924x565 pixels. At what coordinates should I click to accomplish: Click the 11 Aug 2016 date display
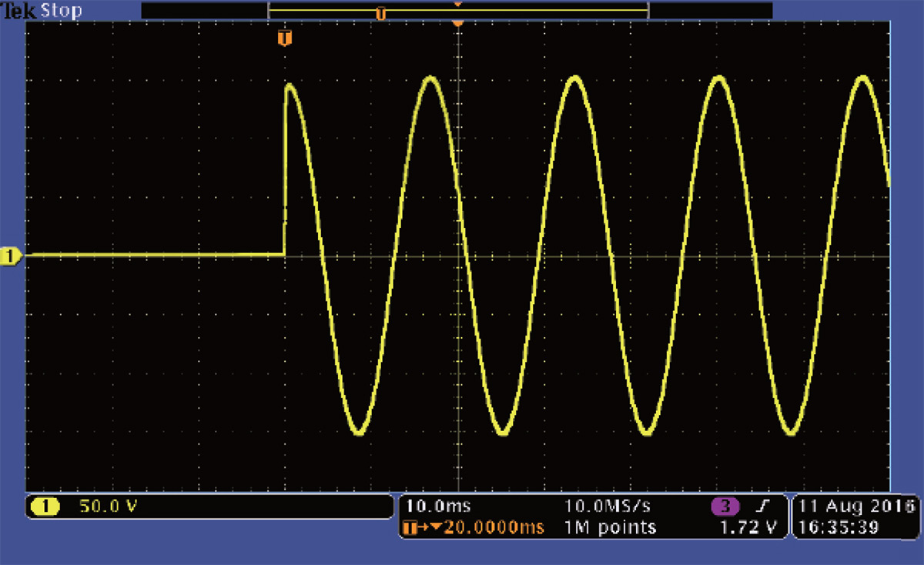click(x=855, y=506)
